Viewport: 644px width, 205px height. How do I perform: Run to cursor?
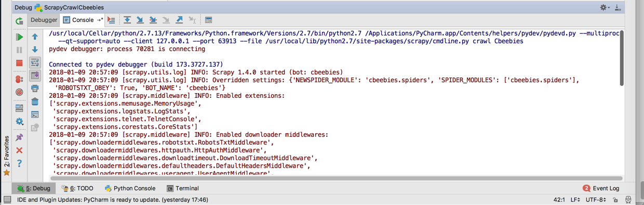[x=192, y=20]
